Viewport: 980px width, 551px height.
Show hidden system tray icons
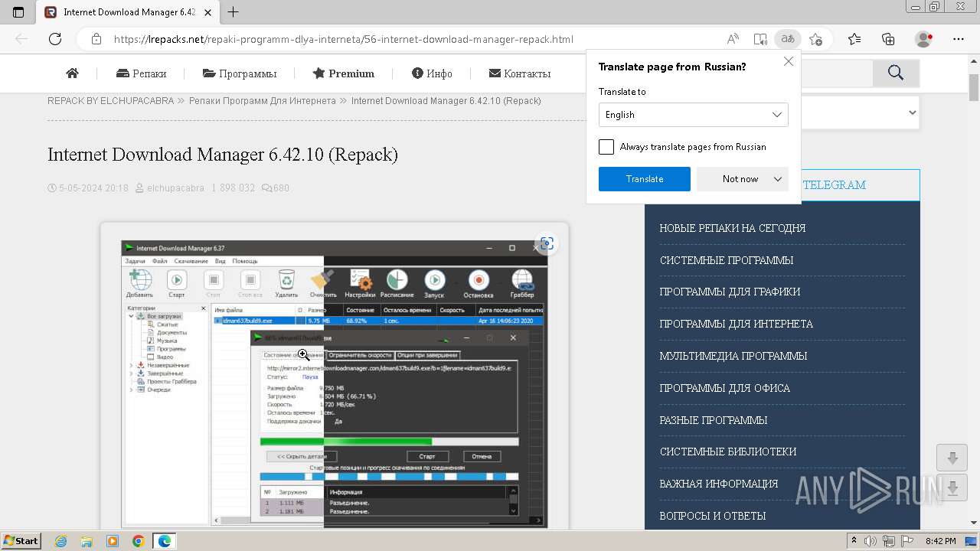855,541
